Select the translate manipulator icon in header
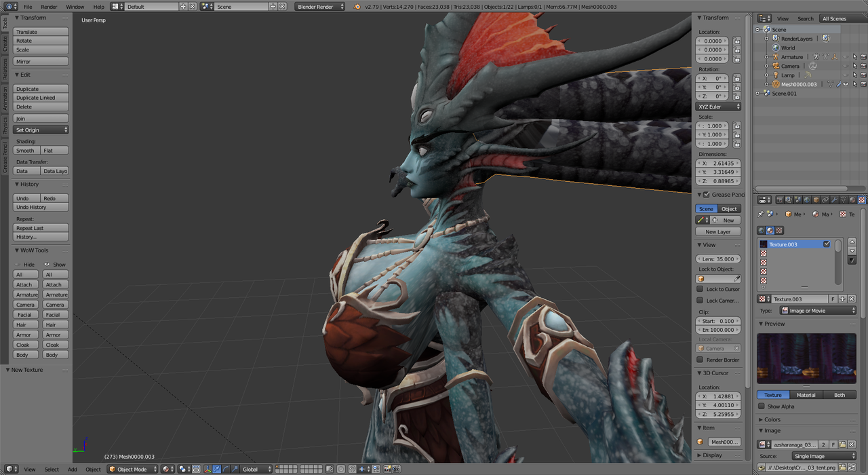Image resolution: width=868 pixels, height=475 pixels. (x=217, y=469)
